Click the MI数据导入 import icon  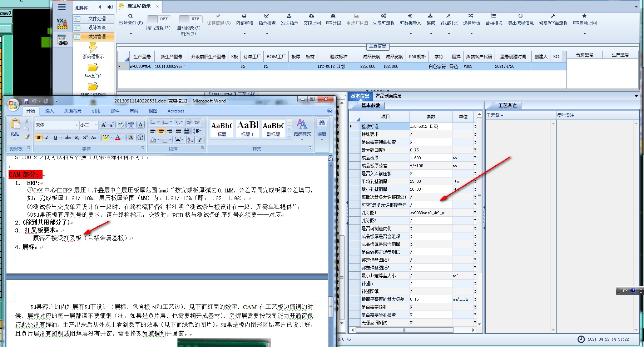[x=410, y=16]
